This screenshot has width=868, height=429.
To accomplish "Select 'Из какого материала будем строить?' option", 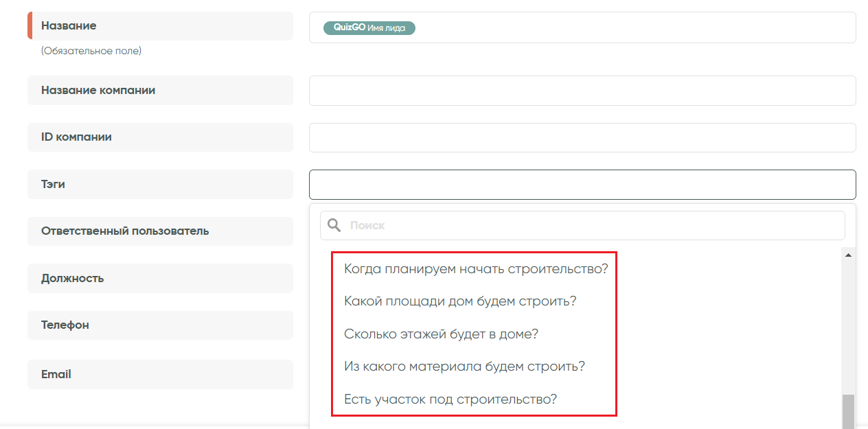I will click(x=464, y=367).
